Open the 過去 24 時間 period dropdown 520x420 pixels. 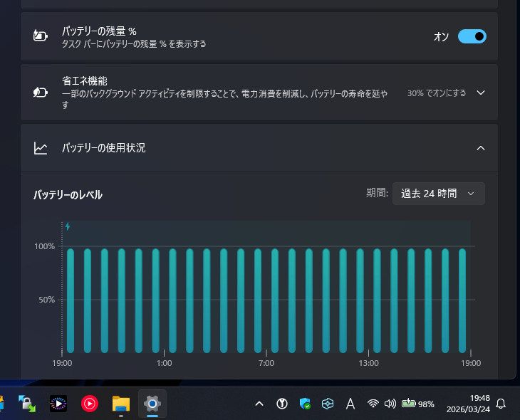click(x=438, y=194)
